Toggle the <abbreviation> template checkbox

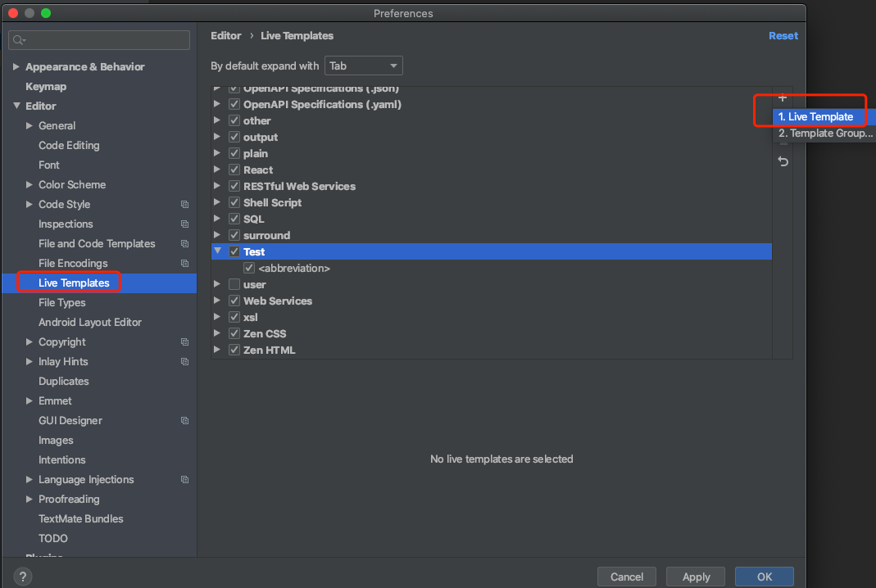(249, 268)
